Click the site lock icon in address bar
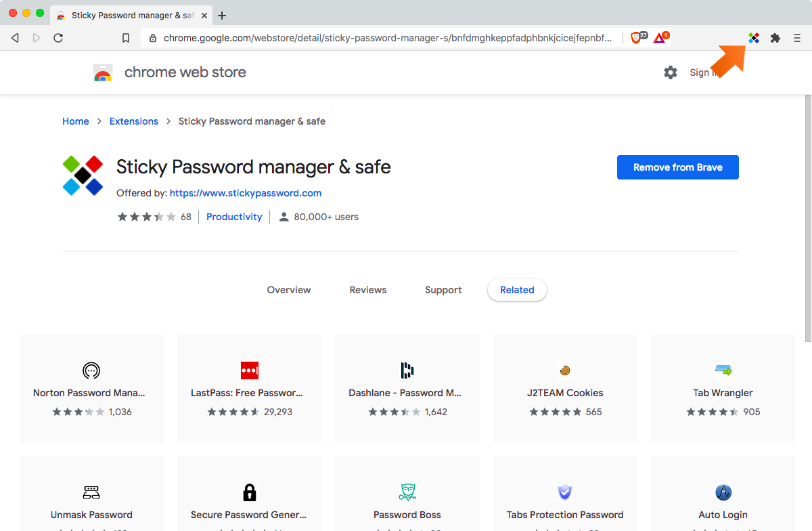Screen dimensions: 812x531 coord(152,38)
